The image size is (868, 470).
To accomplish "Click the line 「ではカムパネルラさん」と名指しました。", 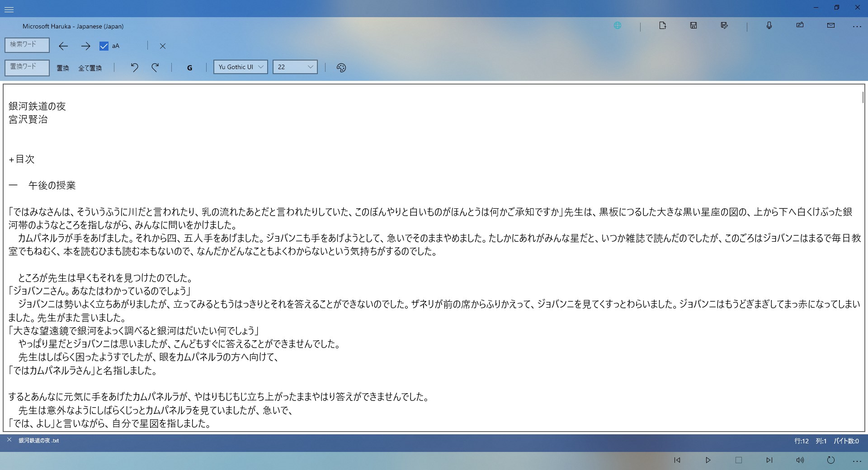I will (x=83, y=371).
